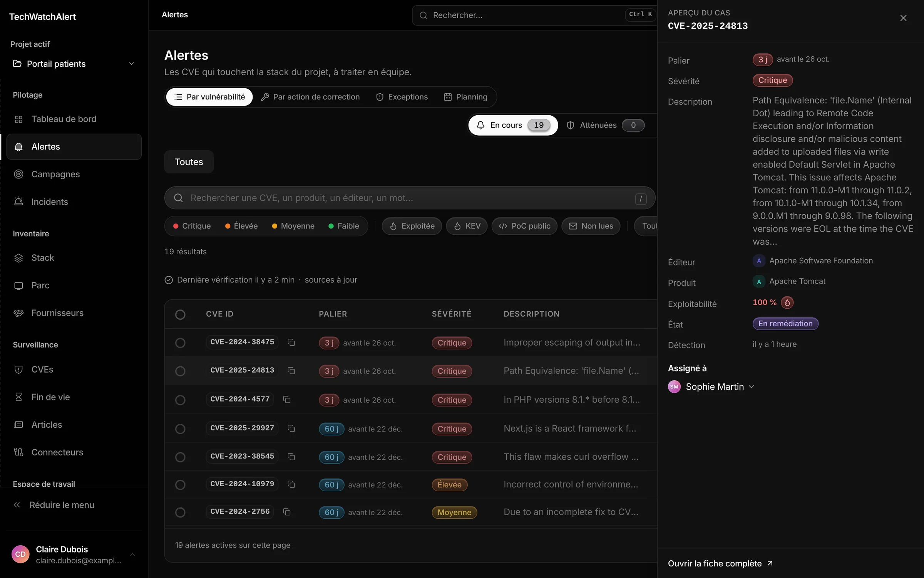The width and height of the screenshot is (924, 578).
Task: Switch to Par action de correction tab
Action: (x=310, y=97)
